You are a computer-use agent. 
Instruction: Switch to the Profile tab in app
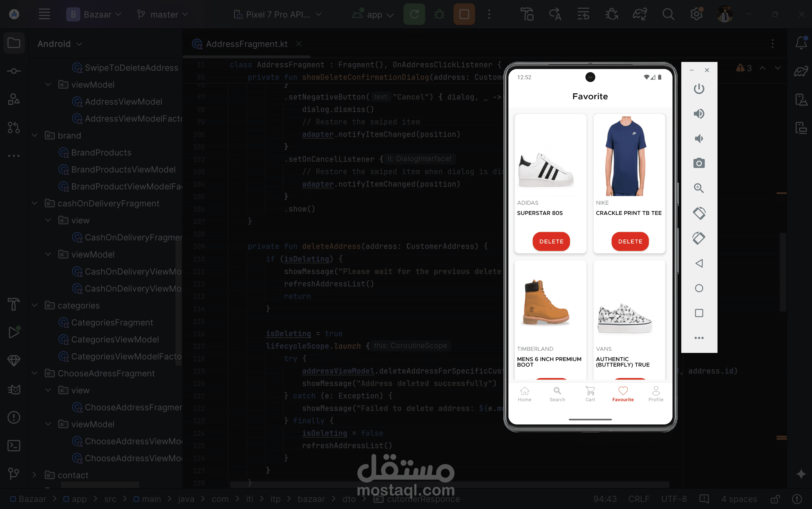coord(656,394)
